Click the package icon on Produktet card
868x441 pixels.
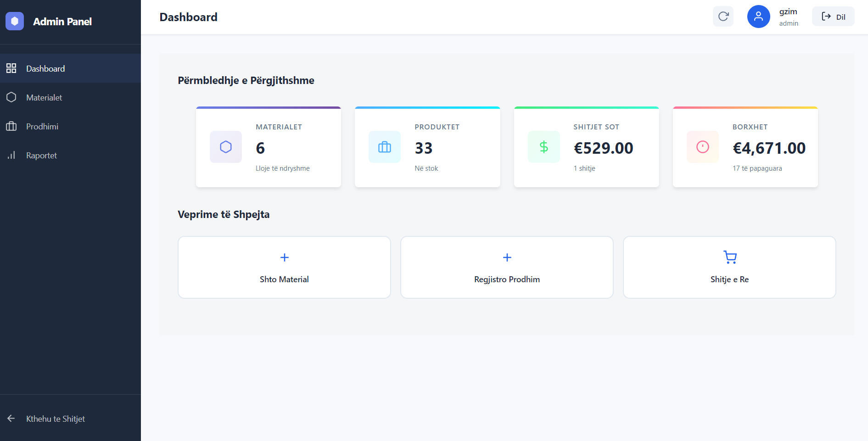384,147
